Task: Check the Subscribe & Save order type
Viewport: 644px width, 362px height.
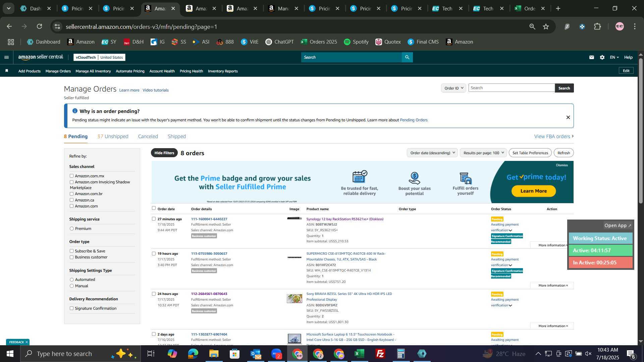Action: click(x=71, y=251)
